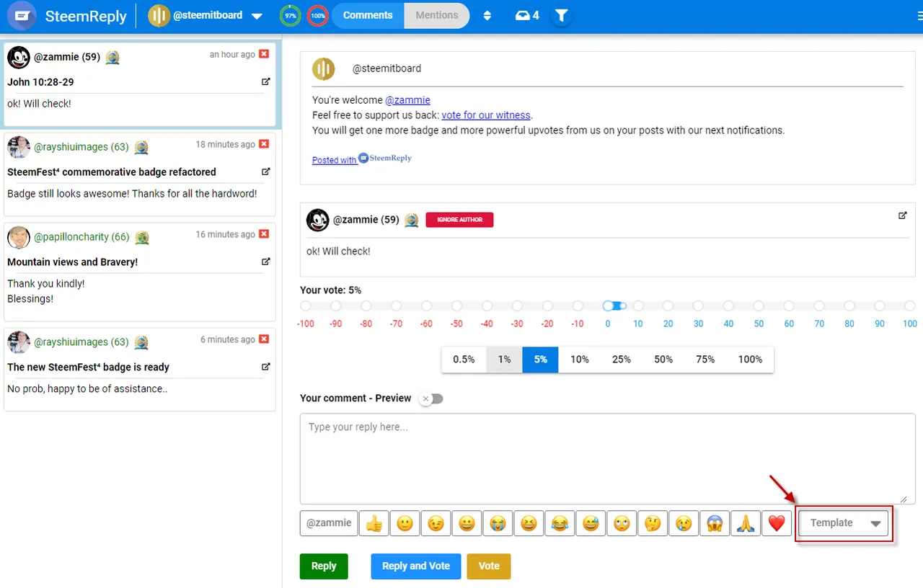Select the 50% vote preset
The width and height of the screenshot is (923, 588).
[x=663, y=360]
